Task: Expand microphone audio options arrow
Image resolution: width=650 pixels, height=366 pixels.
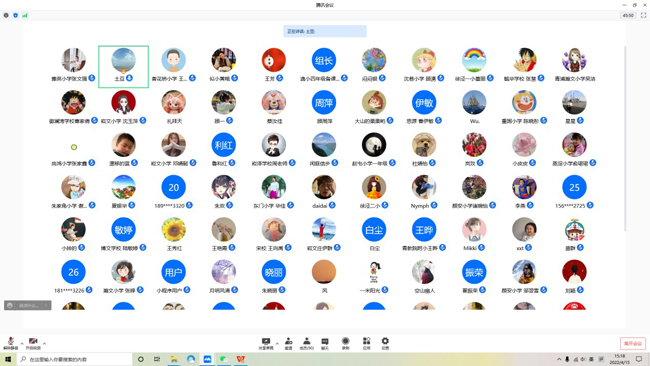Action: point(22,343)
